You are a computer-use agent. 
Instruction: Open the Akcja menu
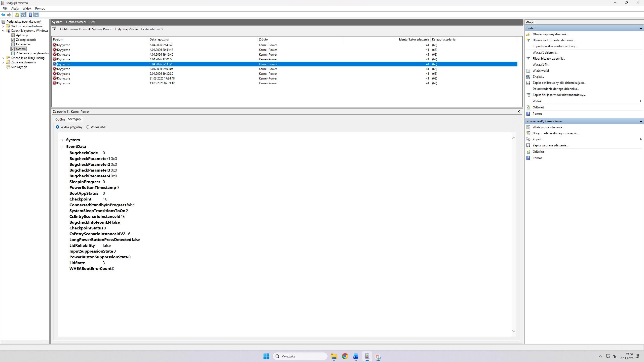coord(15,9)
